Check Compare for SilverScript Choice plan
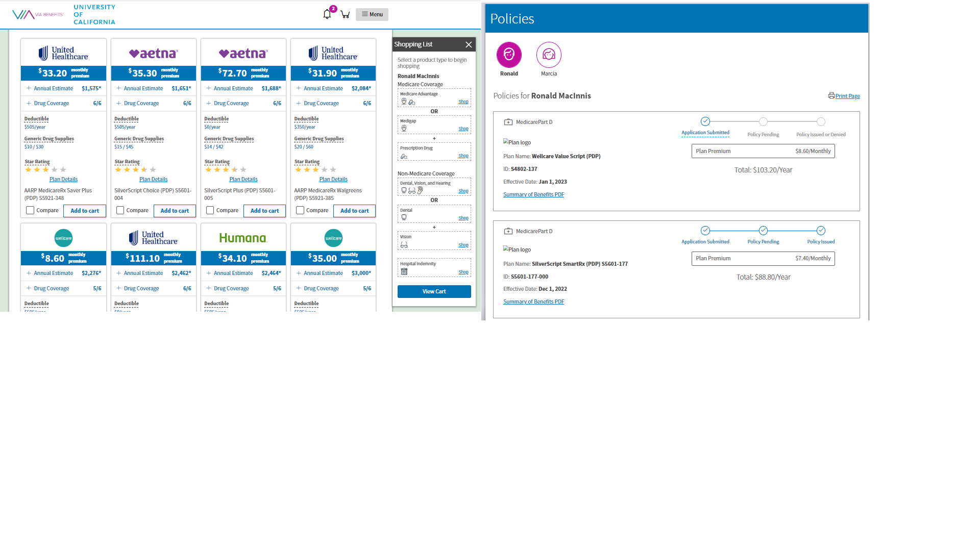 pos(120,210)
